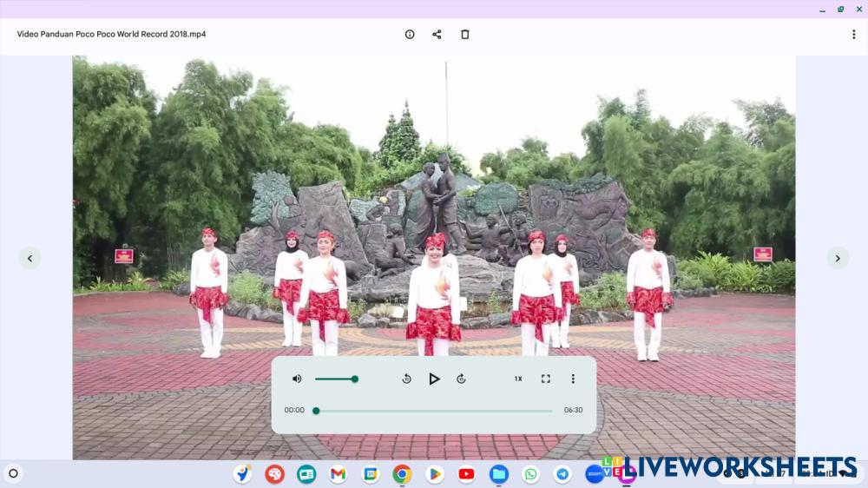The height and width of the screenshot is (488, 868).
Task: Go to next media file
Action: (838, 258)
